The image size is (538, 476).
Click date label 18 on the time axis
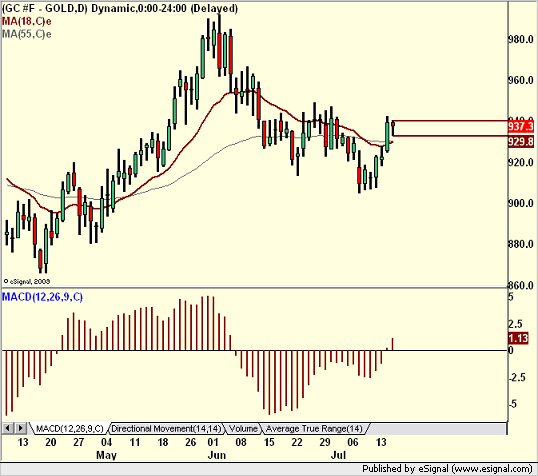coord(163,442)
